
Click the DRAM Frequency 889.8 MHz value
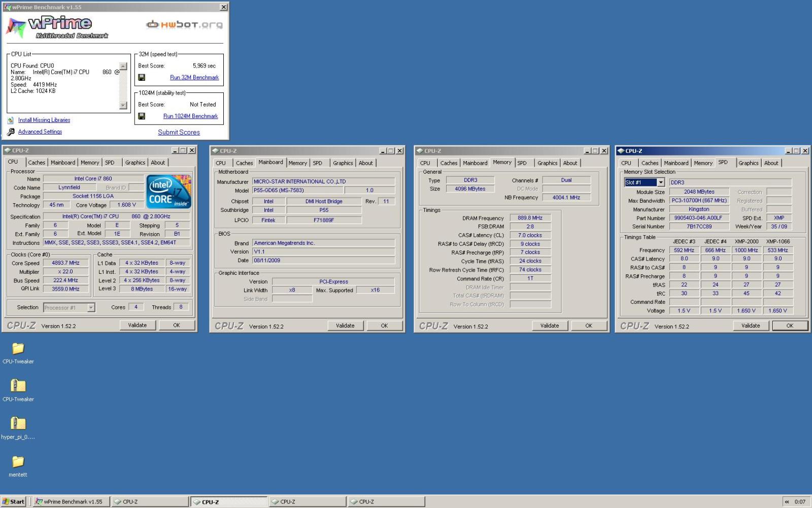tap(530, 218)
